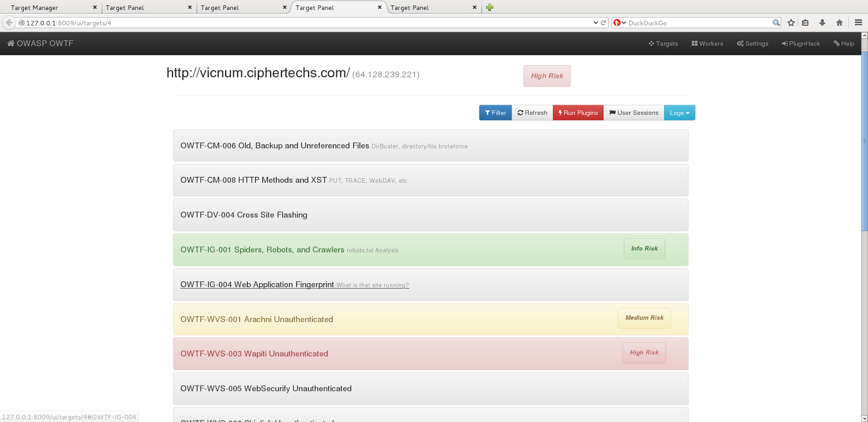
Task: Click the target URL heading vicnum.ciphertechs.com
Action: [258, 73]
